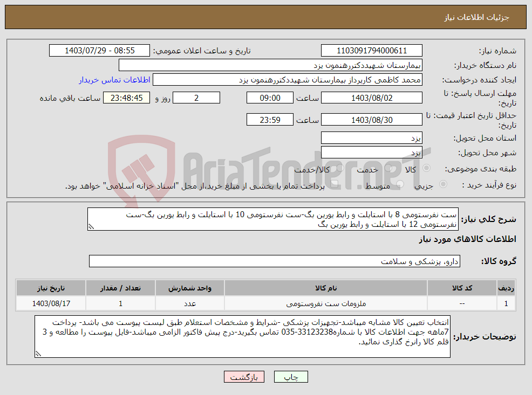Click the reply deadline date 1403/08/02
The image size is (532, 395).
coord(372,98)
